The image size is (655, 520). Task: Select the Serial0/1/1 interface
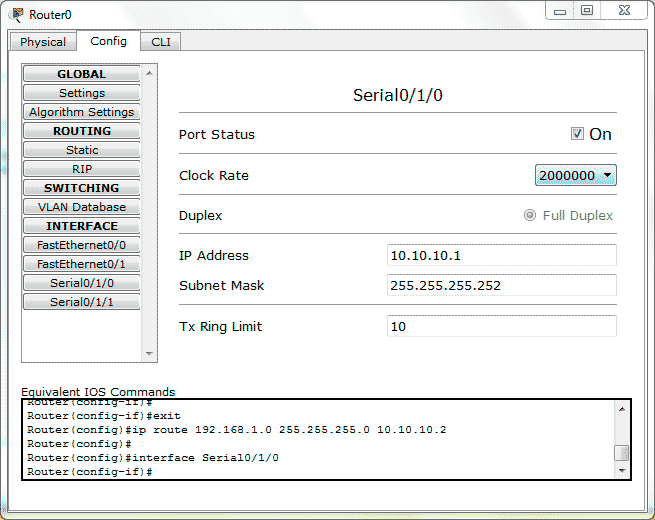[x=82, y=302]
